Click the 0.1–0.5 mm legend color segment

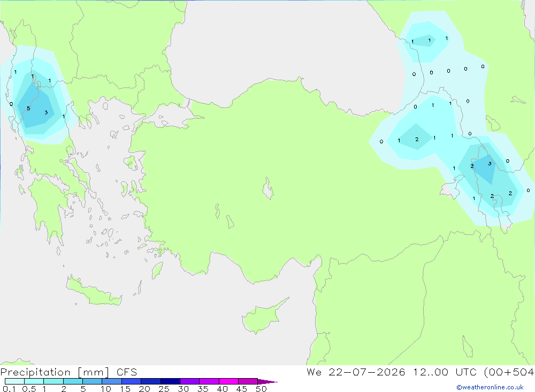[14, 381]
